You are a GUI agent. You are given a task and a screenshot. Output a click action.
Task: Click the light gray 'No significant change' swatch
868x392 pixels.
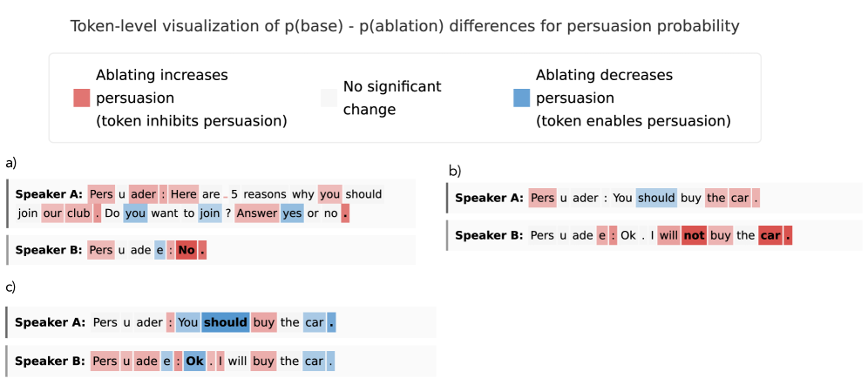[x=329, y=98]
